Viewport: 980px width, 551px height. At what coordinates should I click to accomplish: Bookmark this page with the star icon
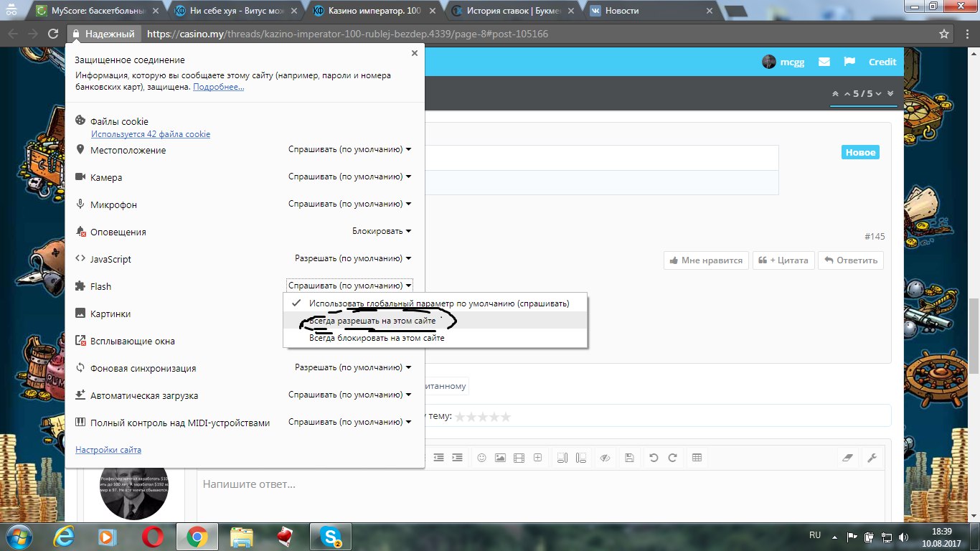[x=944, y=34]
